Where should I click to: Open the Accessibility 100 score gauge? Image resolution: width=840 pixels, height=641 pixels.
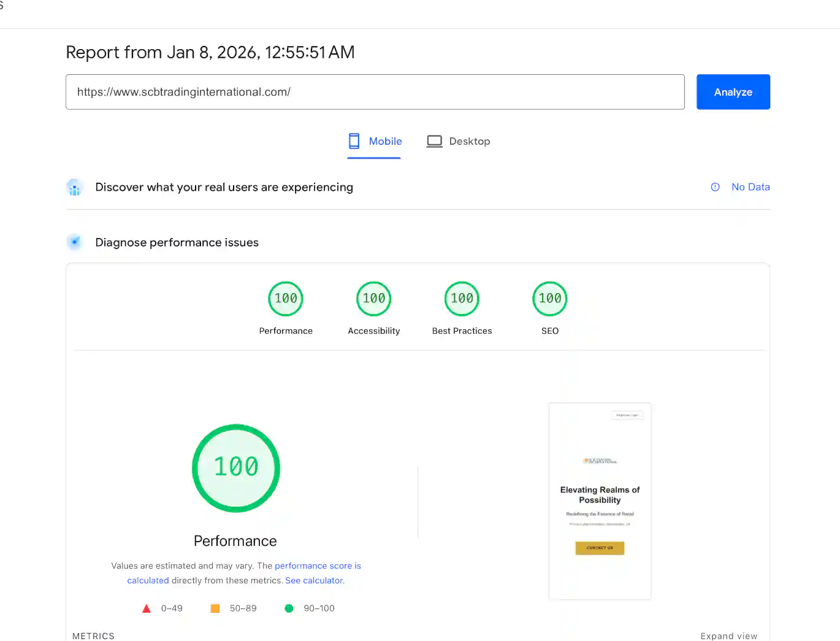tap(373, 299)
